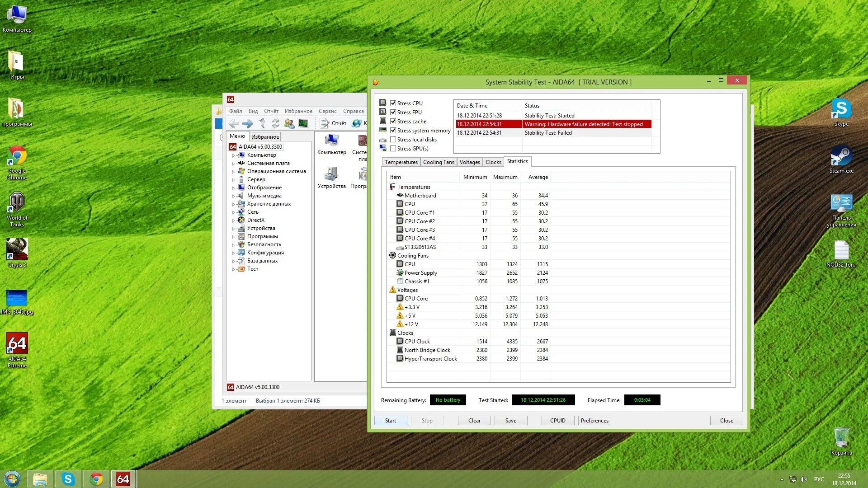Switch to the Temperatures tab
Image resolution: width=868 pixels, height=488 pixels.
coord(401,162)
